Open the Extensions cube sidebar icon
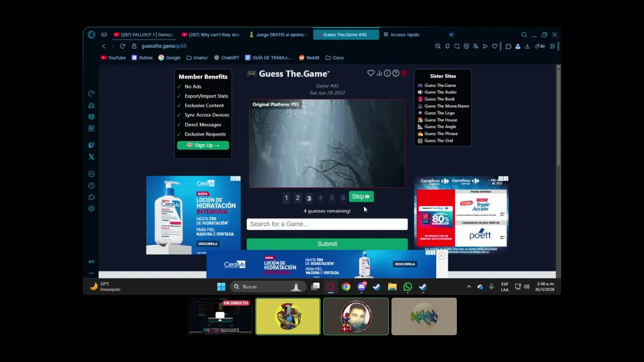This screenshot has height=362, width=644. coord(91,197)
